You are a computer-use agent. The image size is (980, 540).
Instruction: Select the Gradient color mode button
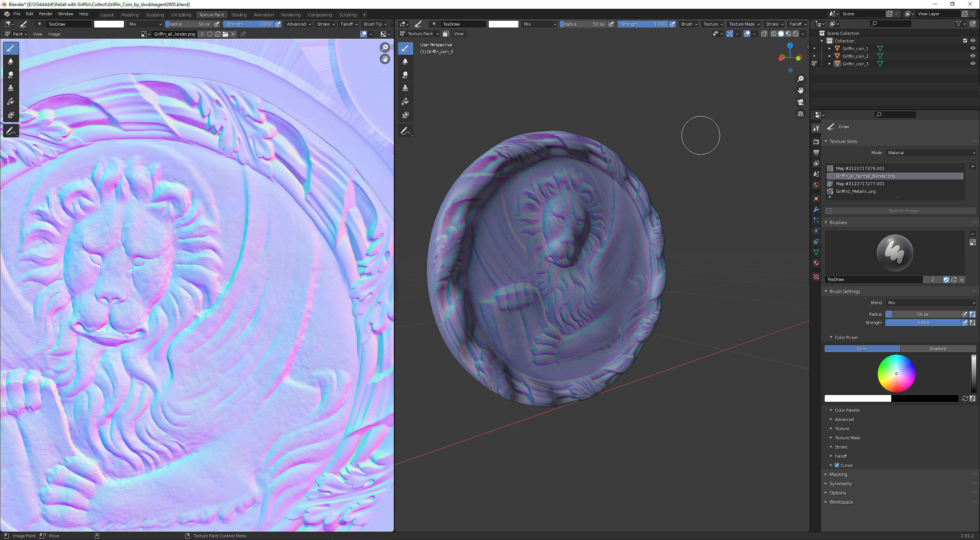938,349
